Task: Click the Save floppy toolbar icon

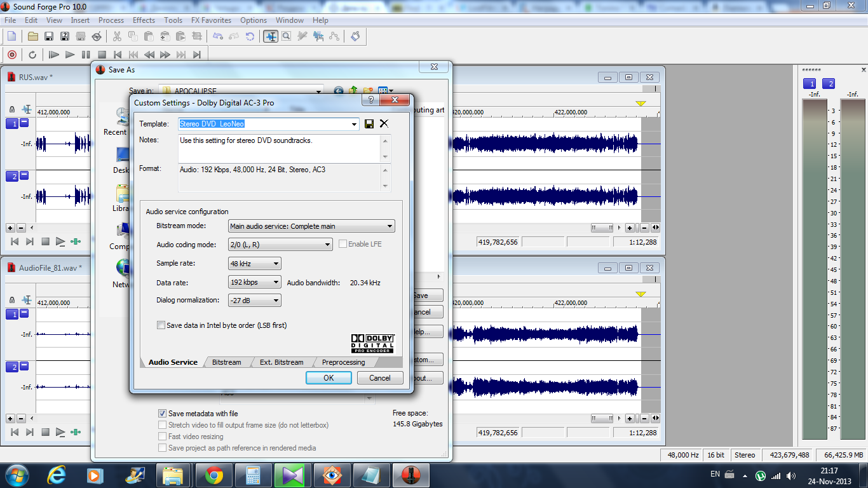Action: (x=49, y=36)
